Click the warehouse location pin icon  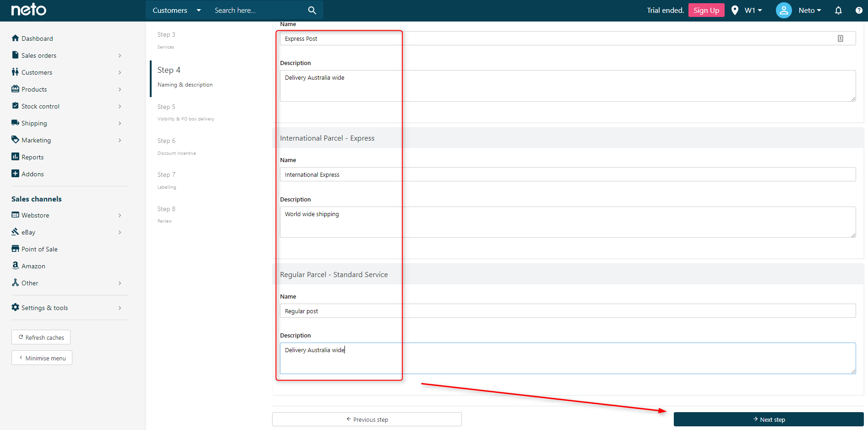pos(735,10)
